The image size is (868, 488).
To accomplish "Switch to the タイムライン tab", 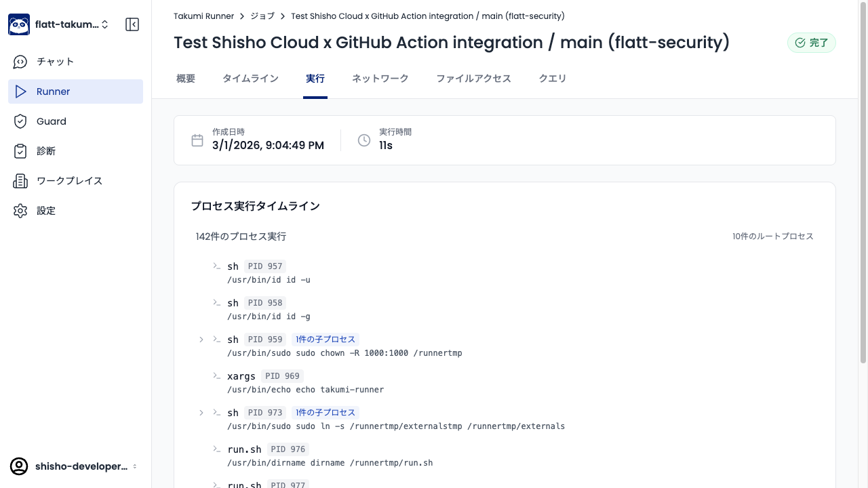I will [x=250, y=79].
